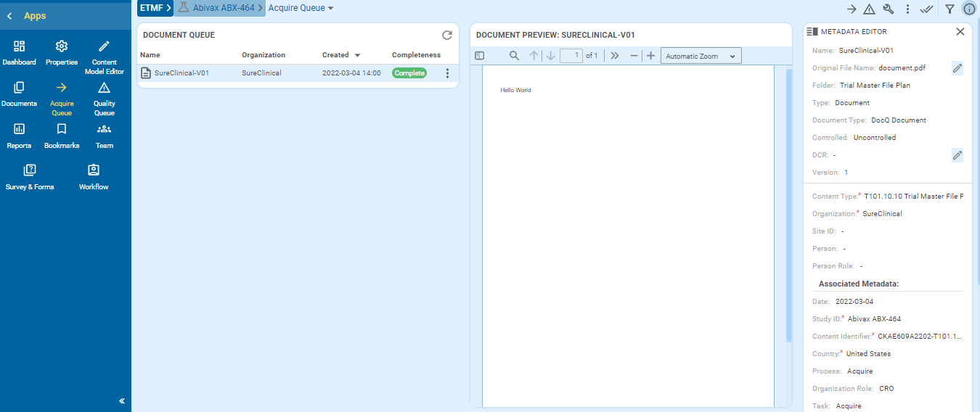This screenshot has width=980, height=412.
Task: Sort by Created column arrow
Action: tap(357, 55)
